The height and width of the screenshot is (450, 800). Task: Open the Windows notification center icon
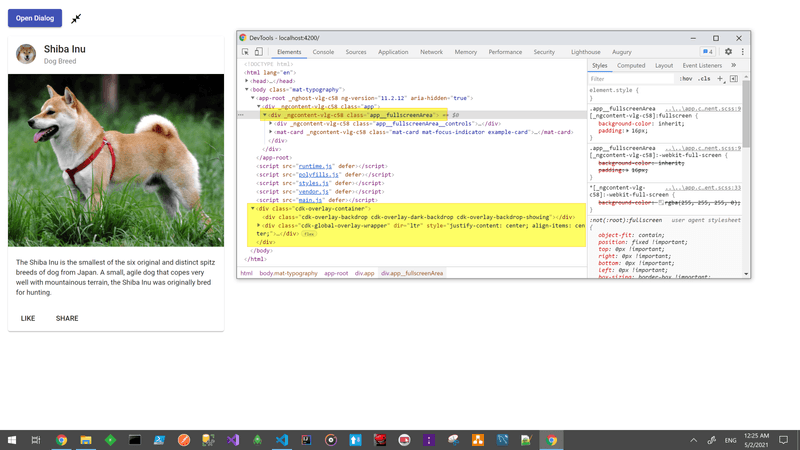[783, 440]
